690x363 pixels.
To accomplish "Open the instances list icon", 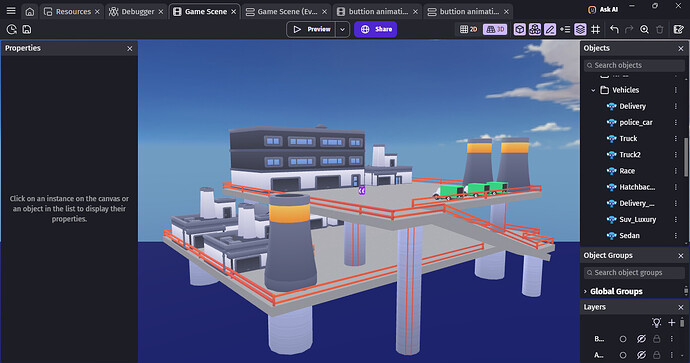I will pyautogui.click(x=565, y=29).
